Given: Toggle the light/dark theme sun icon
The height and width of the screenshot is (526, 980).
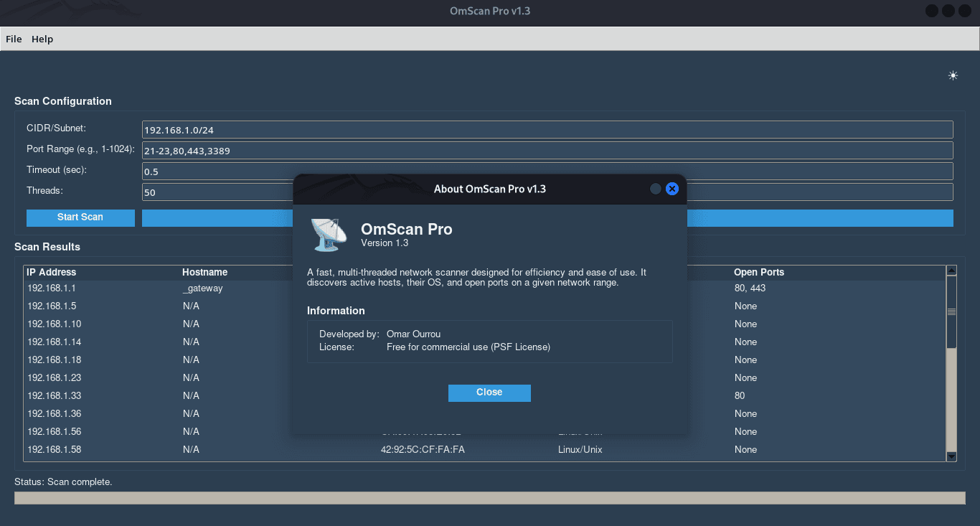Looking at the screenshot, I should pyautogui.click(x=953, y=75).
